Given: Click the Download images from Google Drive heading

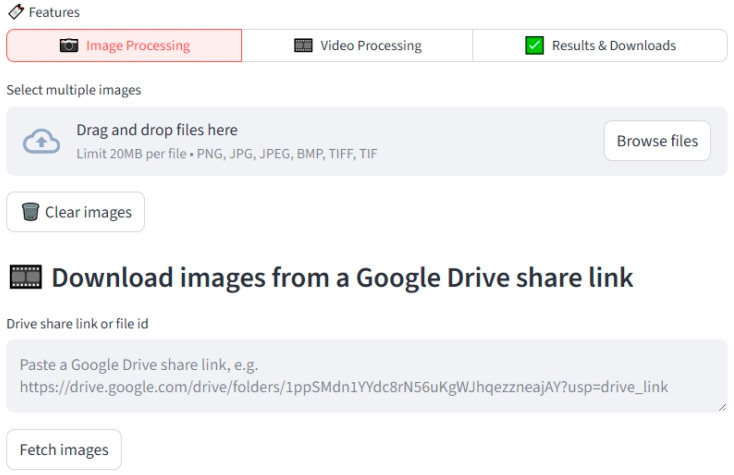Looking at the screenshot, I should pyautogui.click(x=342, y=278).
